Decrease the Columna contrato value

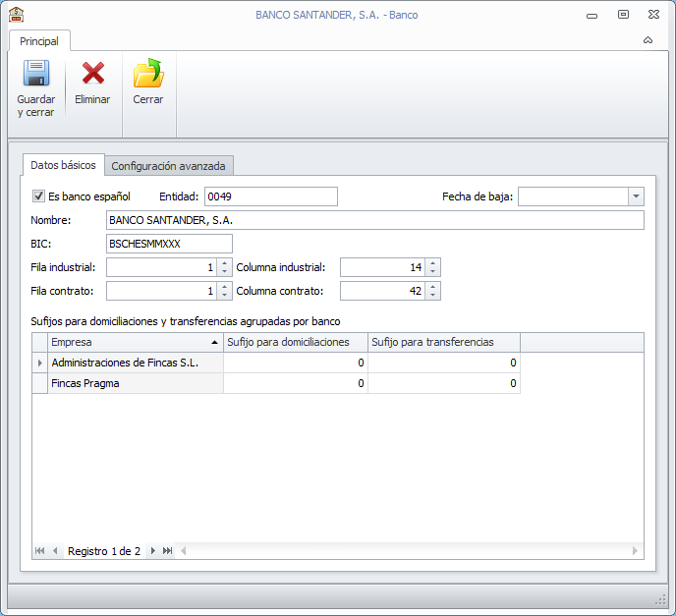pos(432,295)
